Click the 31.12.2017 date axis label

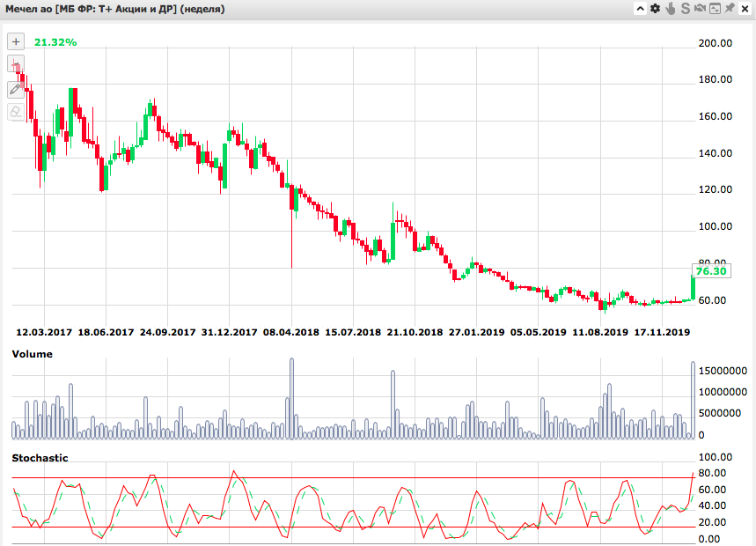[230, 332]
